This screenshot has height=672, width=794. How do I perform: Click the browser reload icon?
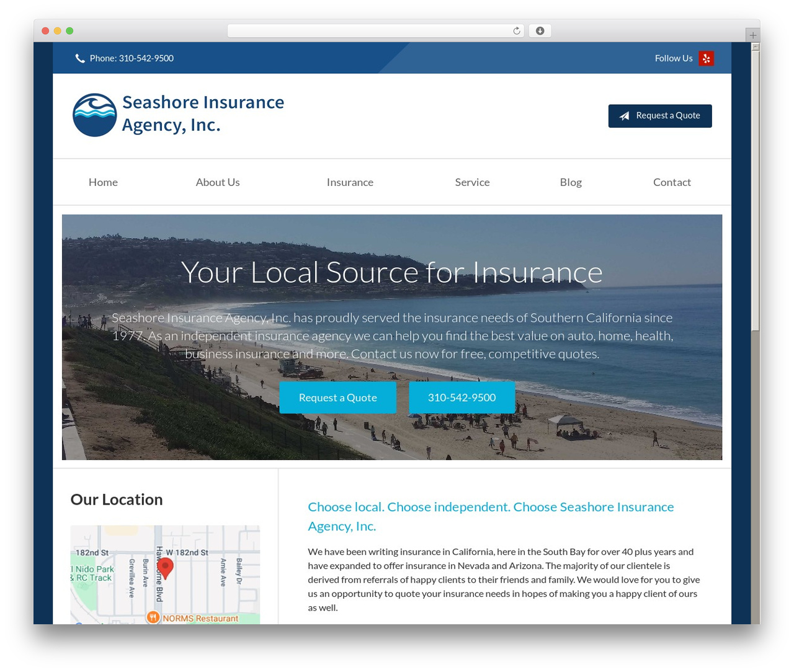[x=516, y=31]
